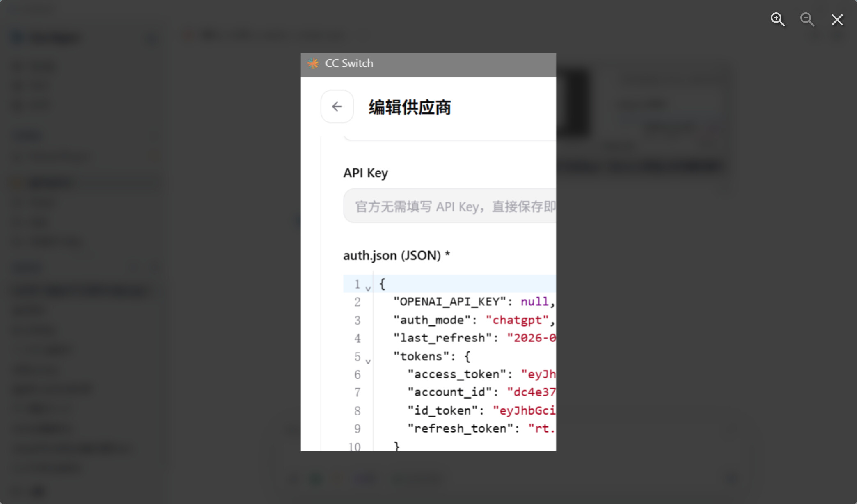
Task: Click the "id_token" key in the editor
Action: point(442,410)
